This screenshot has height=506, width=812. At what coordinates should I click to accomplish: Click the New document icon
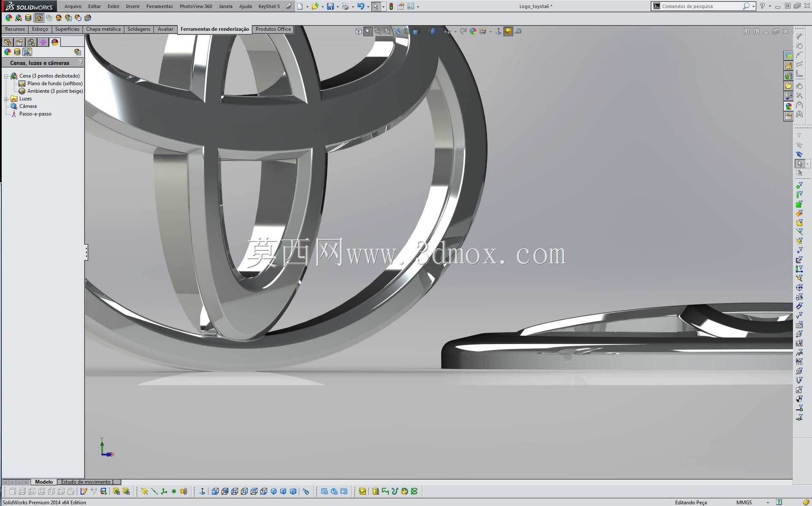point(300,6)
